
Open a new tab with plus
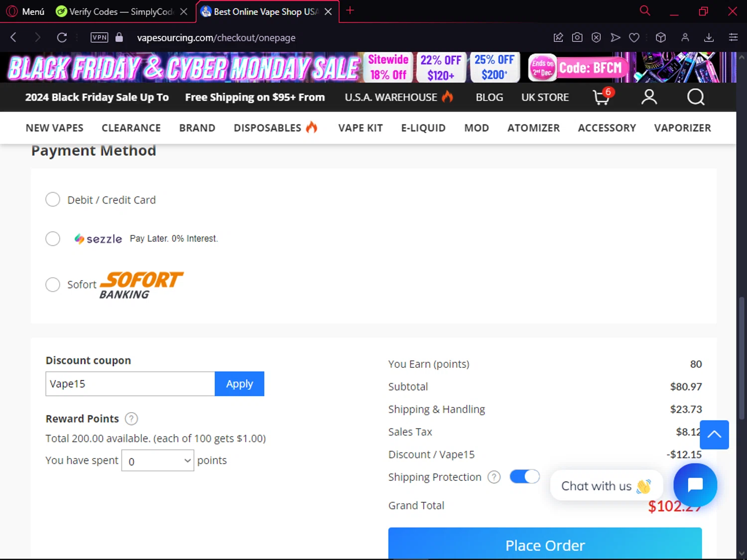[x=350, y=10]
